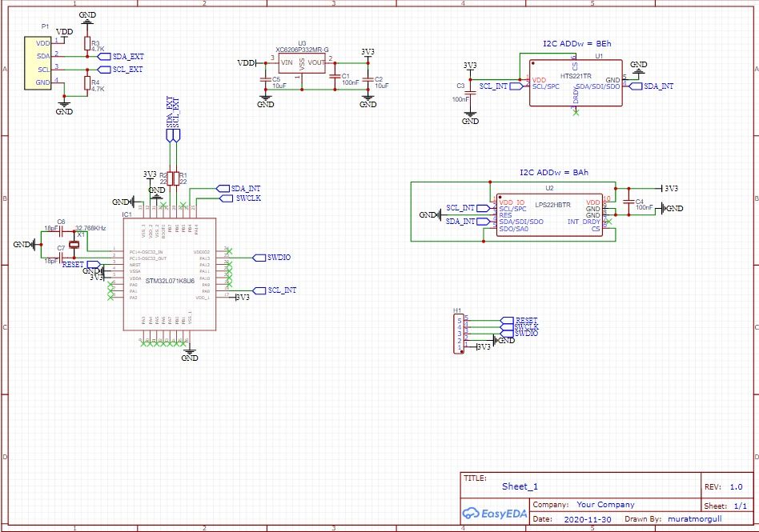Select the U2 LPS22HBTR sensor symbol

click(x=549, y=214)
